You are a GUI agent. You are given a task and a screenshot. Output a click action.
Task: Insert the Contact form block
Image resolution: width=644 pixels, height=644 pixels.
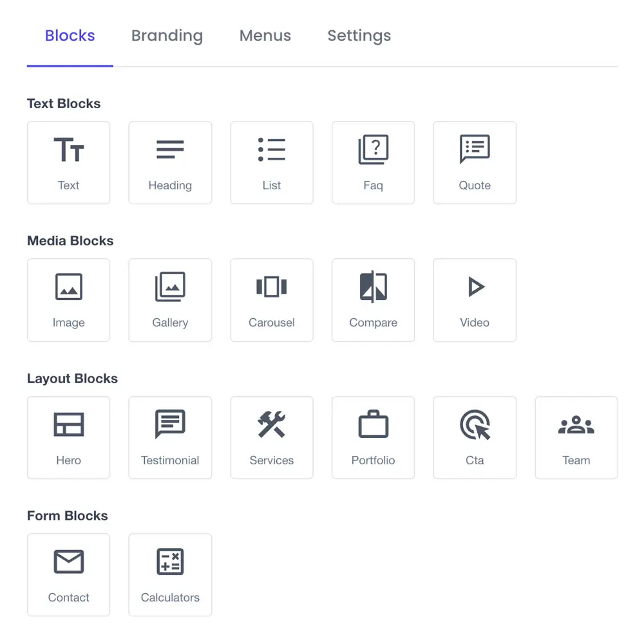pyautogui.click(x=68, y=574)
